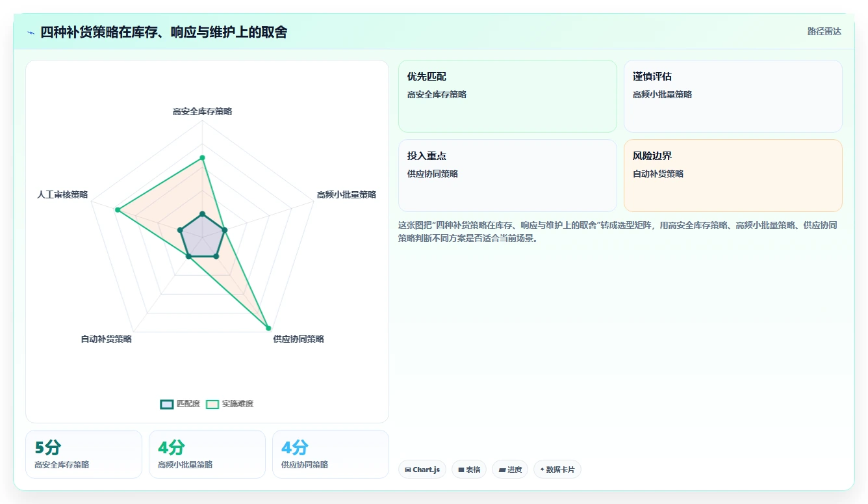Image resolution: width=868 pixels, height=504 pixels.
Task: Open the 优先匹配 card
Action: pyautogui.click(x=507, y=96)
